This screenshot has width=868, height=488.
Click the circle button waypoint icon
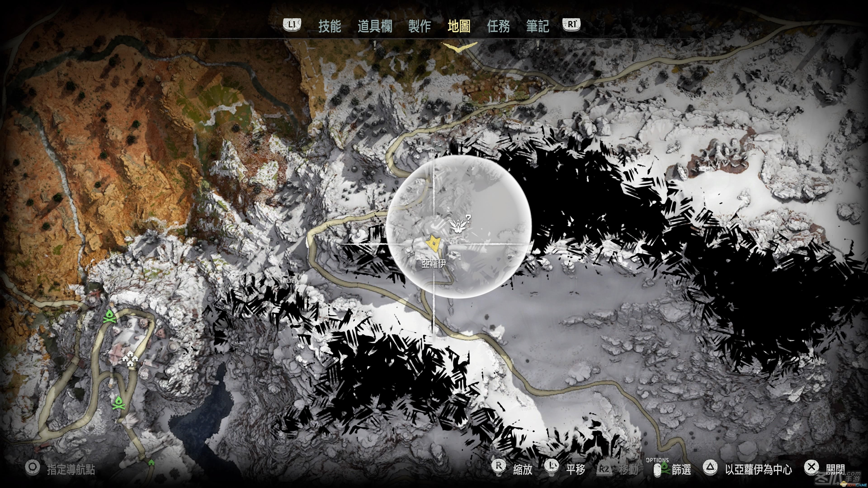coord(32,468)
